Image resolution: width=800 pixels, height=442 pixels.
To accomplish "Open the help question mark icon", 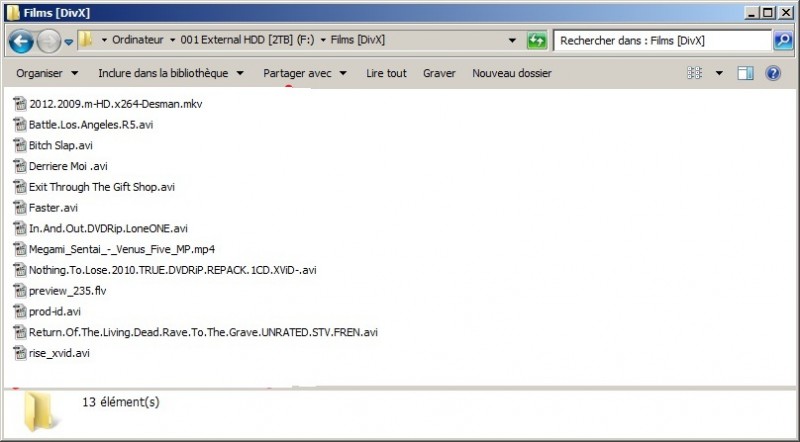I will [773, 73].
